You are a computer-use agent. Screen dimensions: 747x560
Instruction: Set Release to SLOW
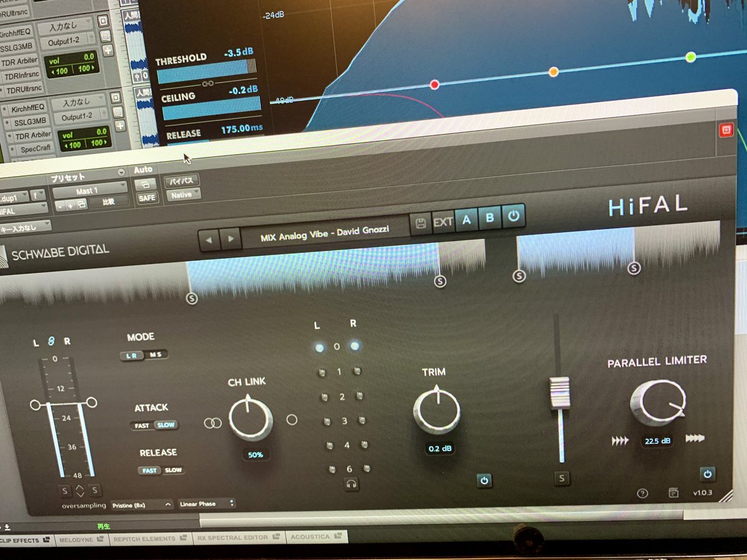coord(173,470)
